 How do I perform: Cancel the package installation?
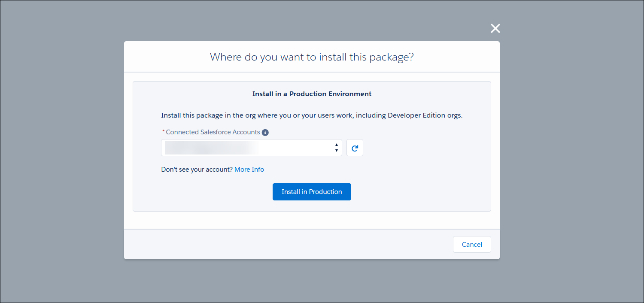tap(471, 245)
